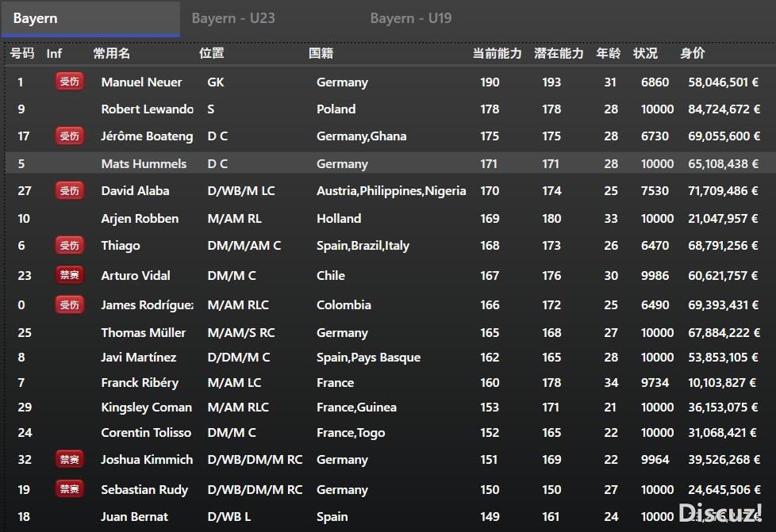Viewport: 776px width, 532px height.
Task: Click the Germany,Ghana nationality cell
Action: coord(361,136)
